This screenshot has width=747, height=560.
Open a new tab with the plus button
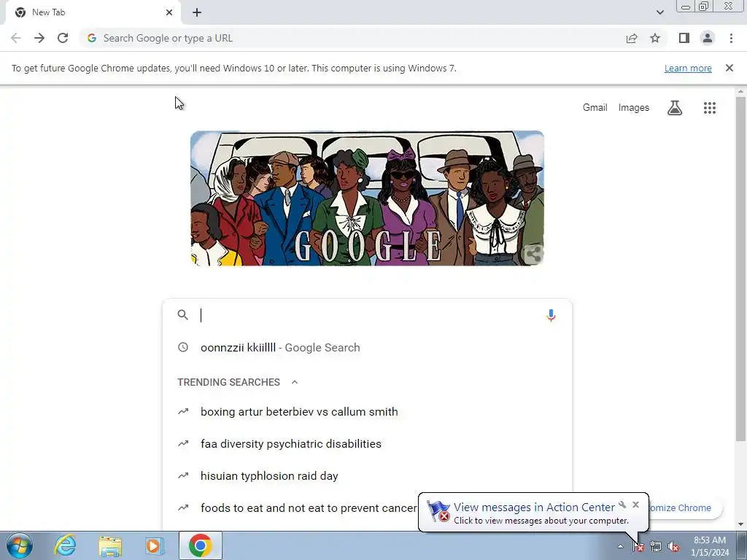(197, 12)
